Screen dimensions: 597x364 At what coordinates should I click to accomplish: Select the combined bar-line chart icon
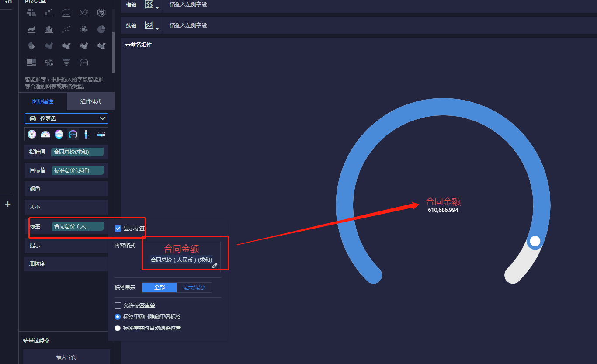coord(49,29)
